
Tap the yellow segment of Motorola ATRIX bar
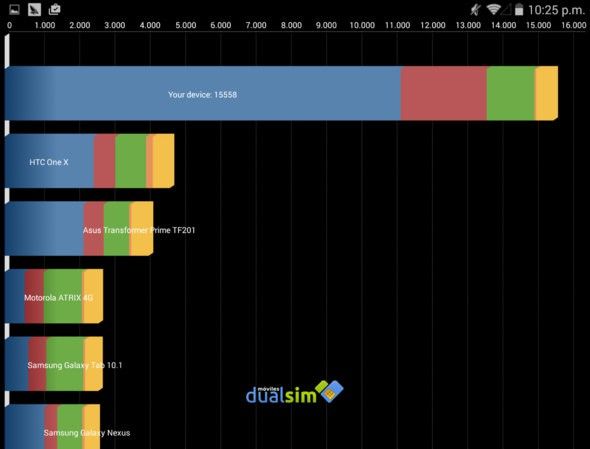point(93,296)
